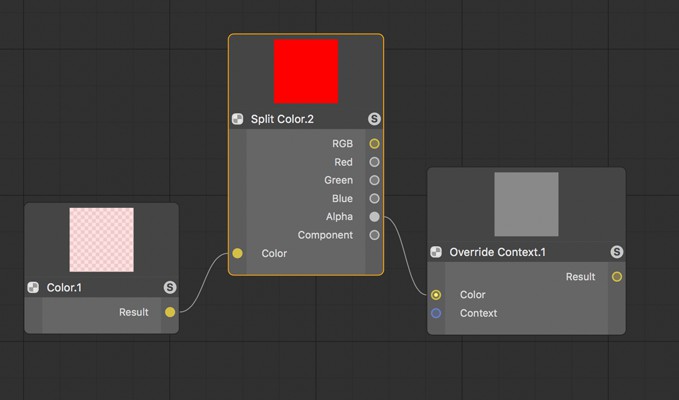Click the Green label in Split Color.2

point(339,180)
